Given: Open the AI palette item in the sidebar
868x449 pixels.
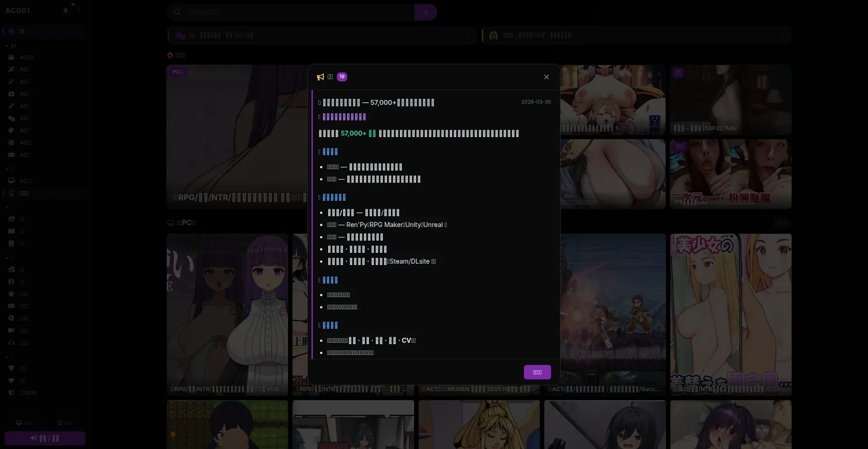Looking at the screenshot, I should [45, 131].
